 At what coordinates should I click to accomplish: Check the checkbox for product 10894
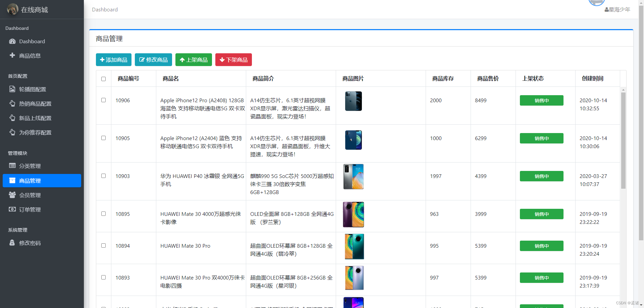tap(103, 245)
